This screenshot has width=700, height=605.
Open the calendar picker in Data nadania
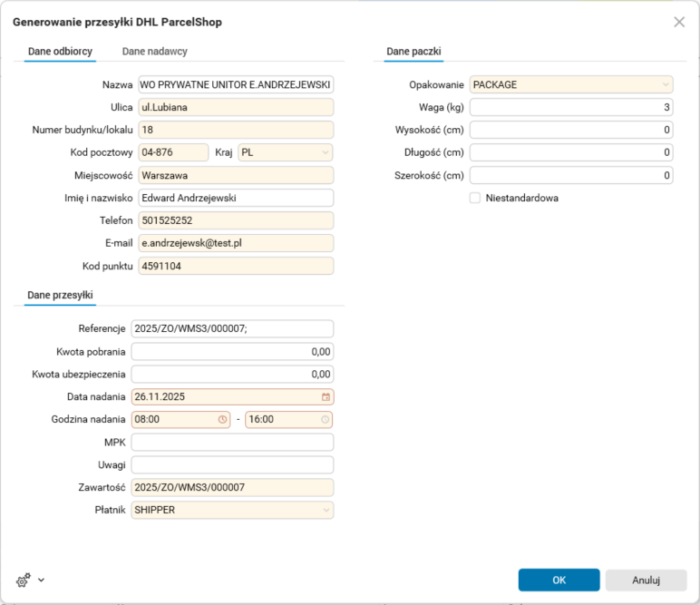click(x=326, y=397)
